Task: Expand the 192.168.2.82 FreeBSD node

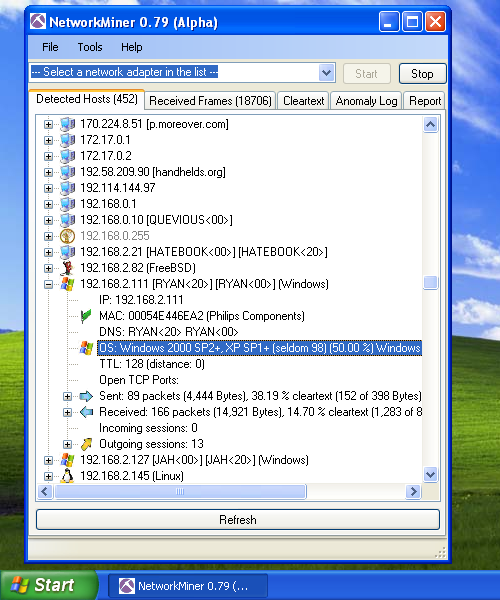Action: [x=48, y=268]
